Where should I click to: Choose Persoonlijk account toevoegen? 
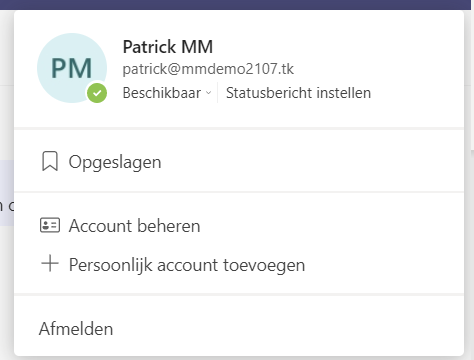239,265
